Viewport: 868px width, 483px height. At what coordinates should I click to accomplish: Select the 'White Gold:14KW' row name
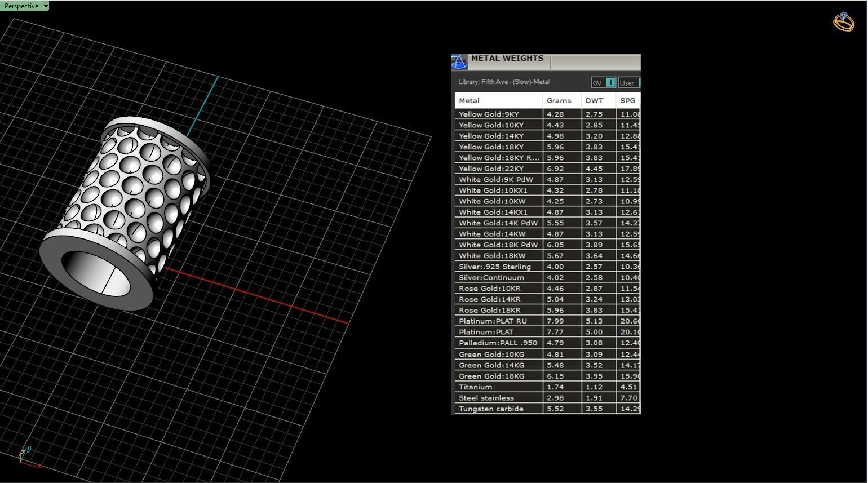point(492,234)
